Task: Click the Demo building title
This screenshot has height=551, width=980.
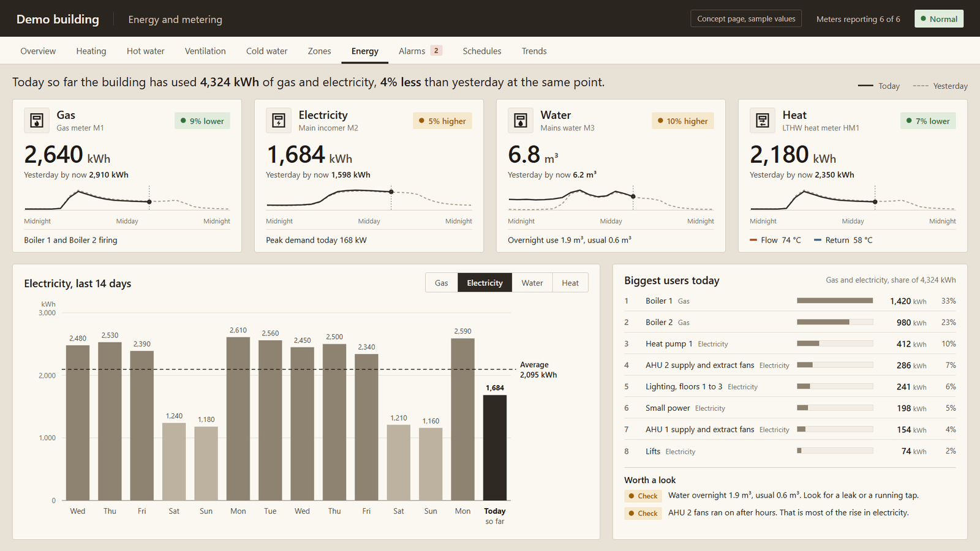Action: [58, 19]
